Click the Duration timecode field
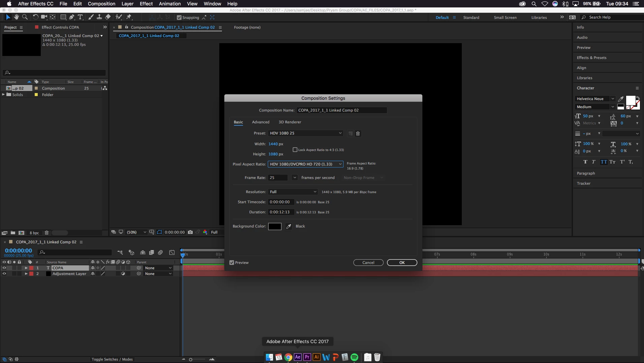Image resolution: width=644 pixels, height=363 pixels. pos(281,212)
